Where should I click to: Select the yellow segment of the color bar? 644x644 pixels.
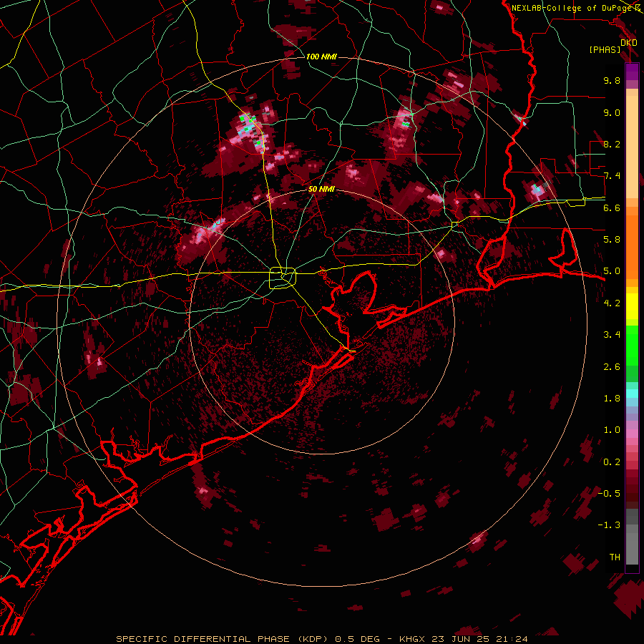pyautogui.click(x=632, y=306)
